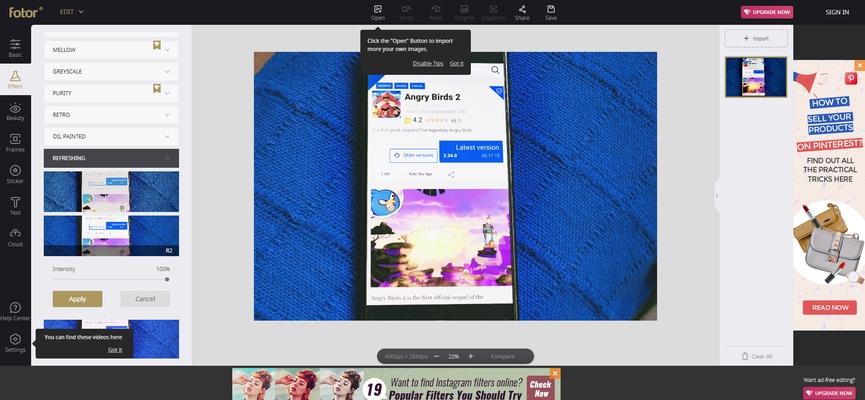
Task: Click the Compare button
Action: tap(503, 356)
